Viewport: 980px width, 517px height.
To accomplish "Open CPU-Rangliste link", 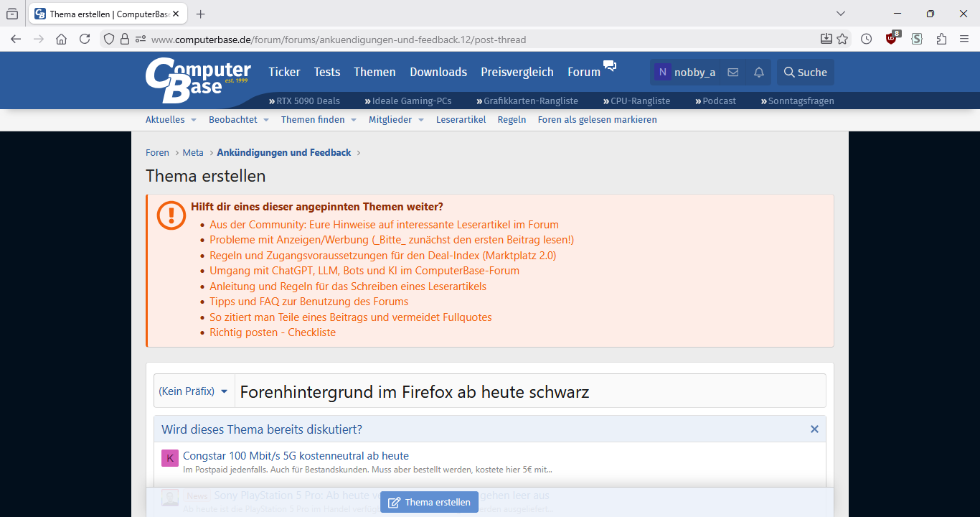I will pos(636,101).
